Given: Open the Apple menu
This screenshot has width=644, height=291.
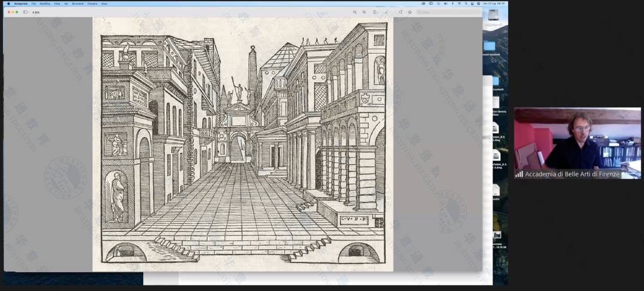Looking at the screenshot, I should (x=8, y=4).
